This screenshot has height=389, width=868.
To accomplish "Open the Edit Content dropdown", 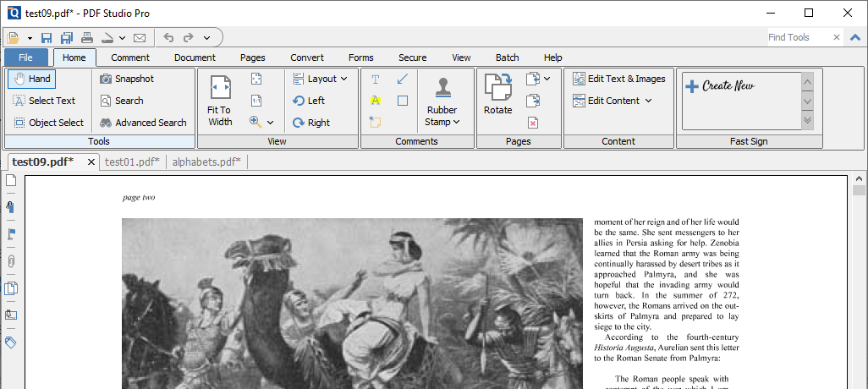I will tap(613, 101).
